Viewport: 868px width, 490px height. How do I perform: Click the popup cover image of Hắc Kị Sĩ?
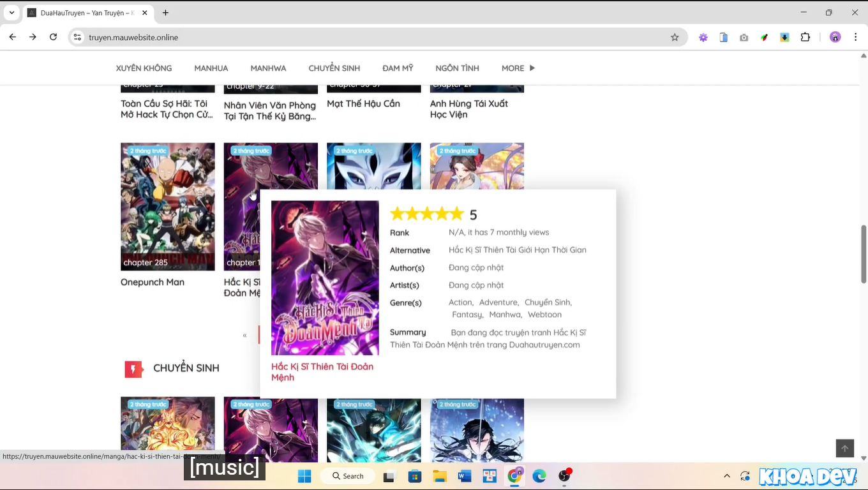[325, 278]
